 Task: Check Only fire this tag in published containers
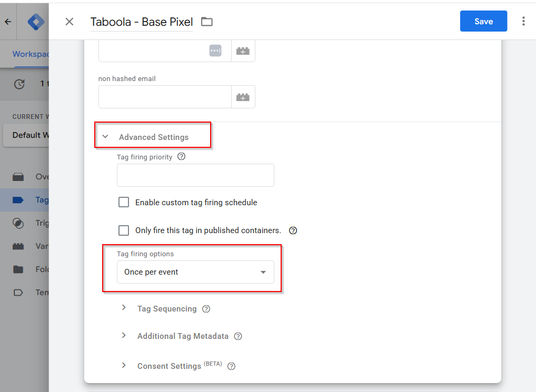[124, 230]
